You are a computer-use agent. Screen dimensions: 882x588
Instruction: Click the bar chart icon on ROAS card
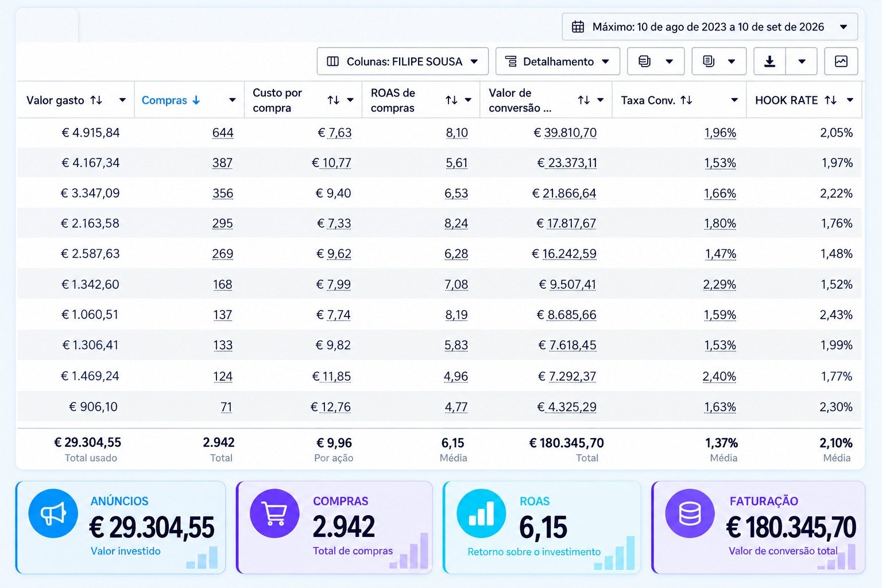pos(481,513)
